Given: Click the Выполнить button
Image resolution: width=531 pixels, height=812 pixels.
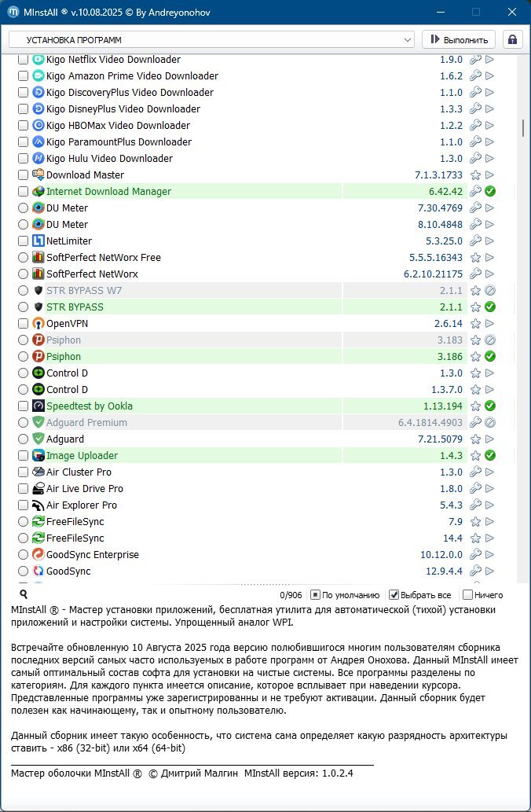Looking at the screenshot, I should pos(459,40).
